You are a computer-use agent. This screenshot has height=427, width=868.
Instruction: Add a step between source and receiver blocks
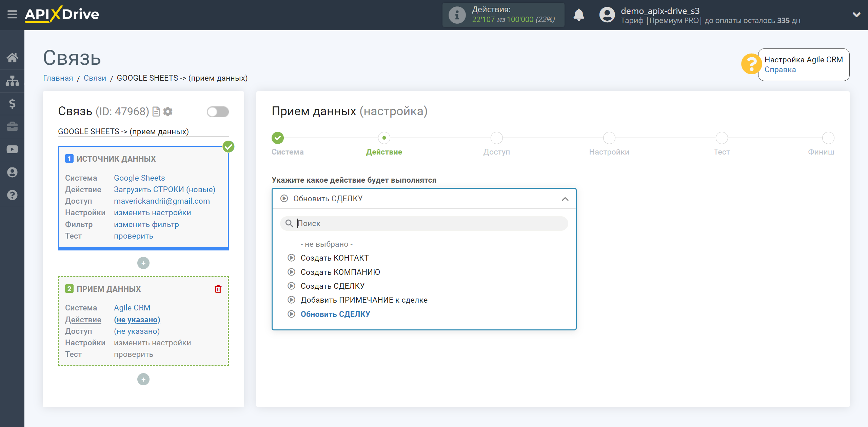pyautogui.click(x=143, y=263)
